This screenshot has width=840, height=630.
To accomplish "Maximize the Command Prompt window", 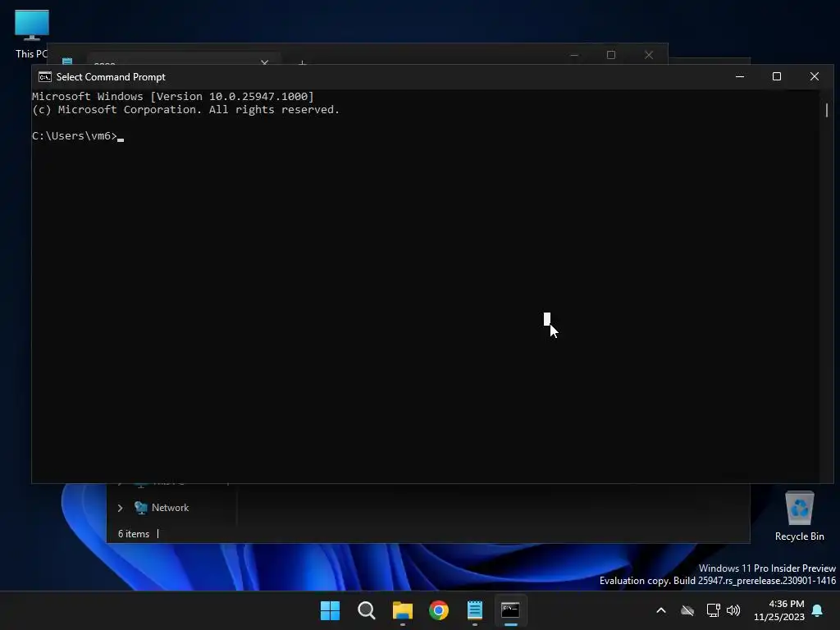I will tap(777, 76).
